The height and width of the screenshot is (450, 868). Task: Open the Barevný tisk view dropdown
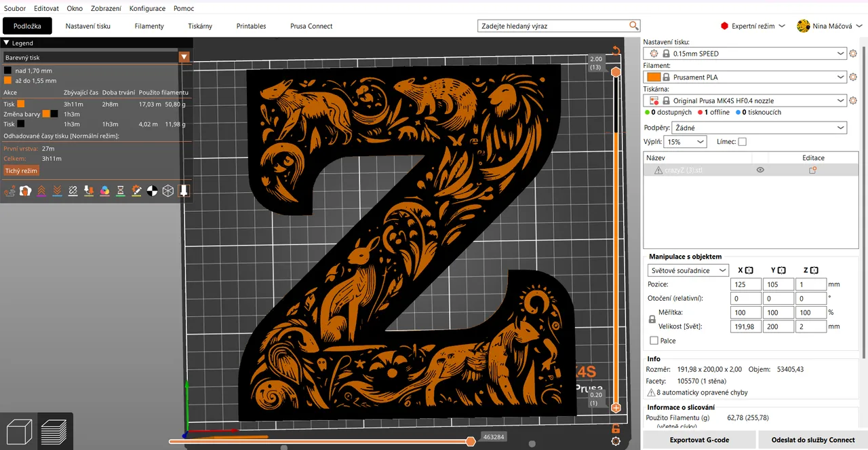tap(184, 58)
